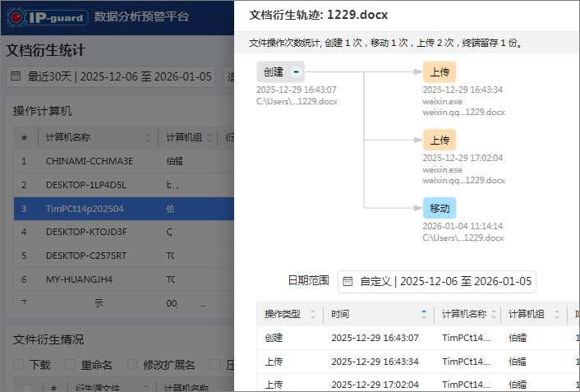This screenshot has width=580, height=392.
Task: Toggle the 下载 checkbox
Action: tap(19, 365)
